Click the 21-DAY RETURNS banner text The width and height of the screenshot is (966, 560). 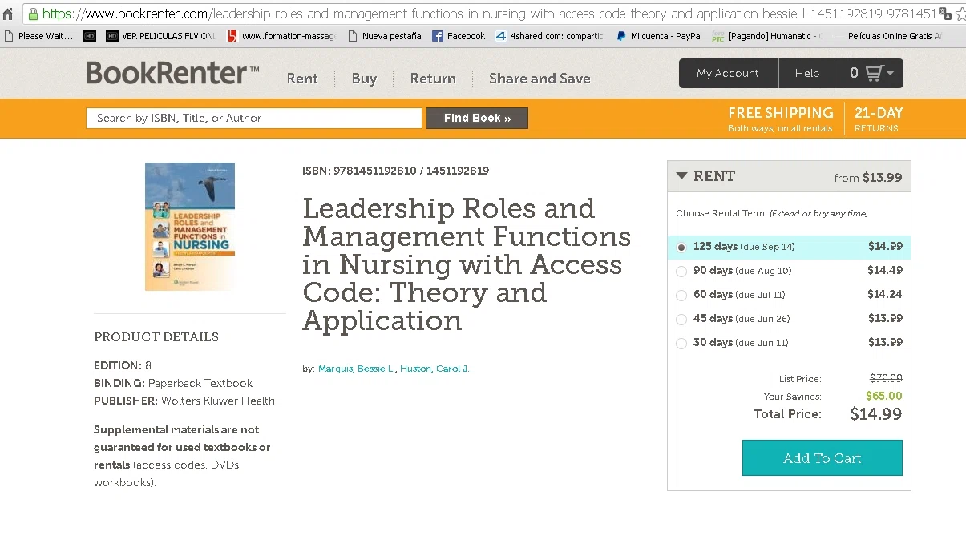[x=879, y=119]
